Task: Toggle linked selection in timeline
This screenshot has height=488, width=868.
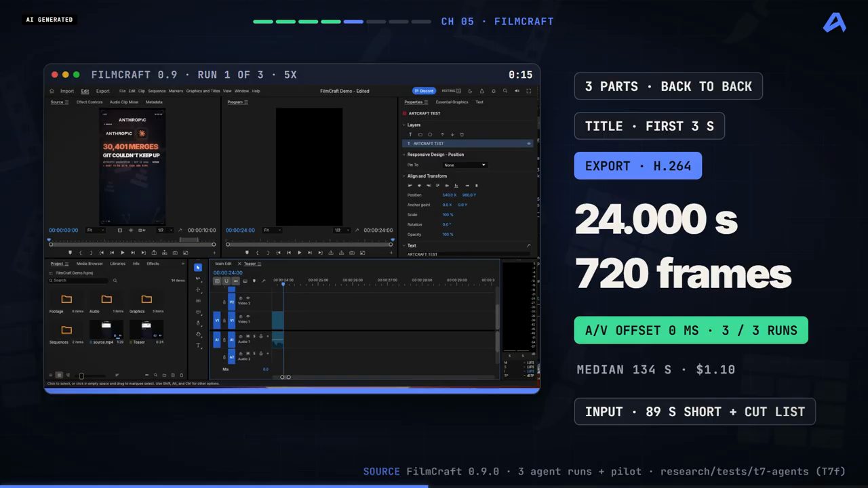Action: coord(235,281)
